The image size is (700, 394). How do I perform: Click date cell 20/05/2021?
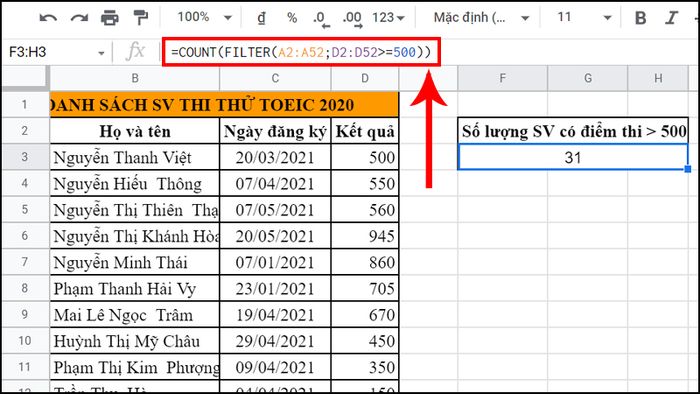click(x=275, y=236)
